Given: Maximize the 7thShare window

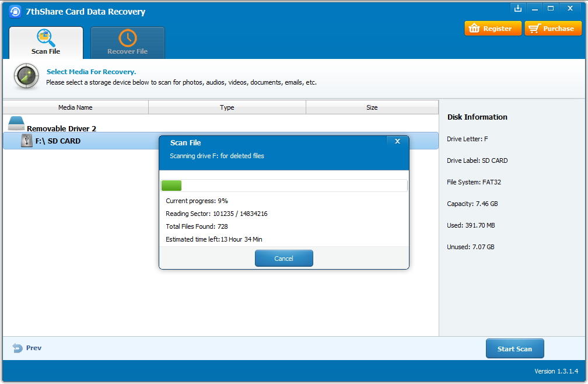Looking at the screenshot, I should [x=551, y=8].
